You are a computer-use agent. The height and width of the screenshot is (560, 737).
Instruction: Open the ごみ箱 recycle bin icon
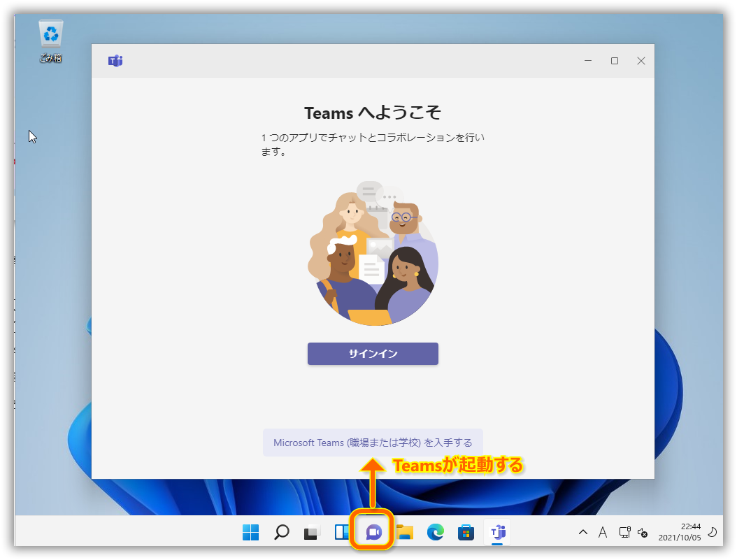(x=51, y=41)
